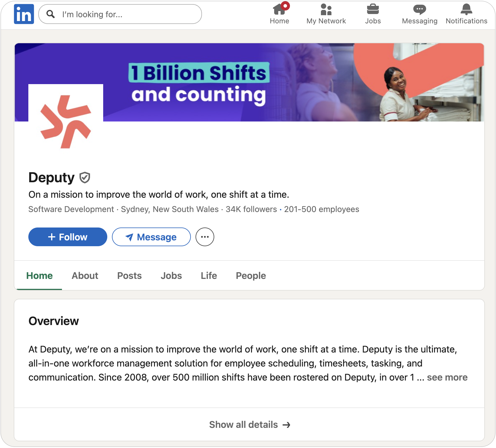Switch to the Life tab
The height and width of the screenshot is (448, 496).
tap(209, 276)
